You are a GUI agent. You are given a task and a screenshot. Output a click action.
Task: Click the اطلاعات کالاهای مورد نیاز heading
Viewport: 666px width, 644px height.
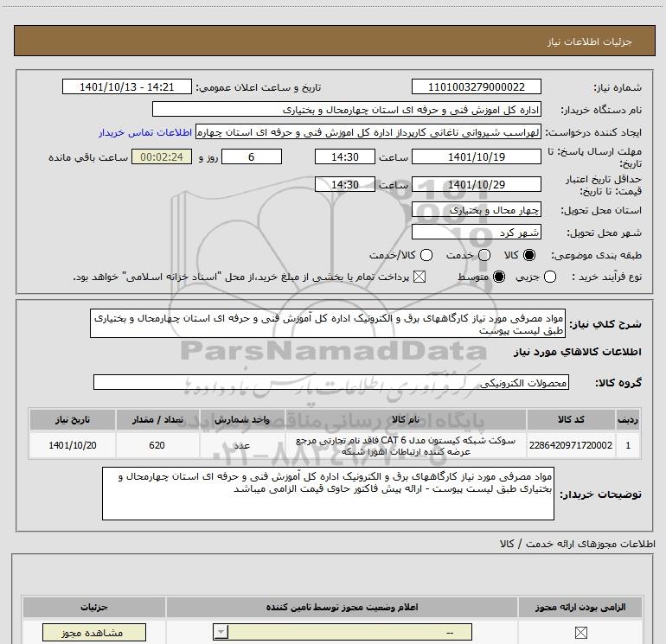(x=577, y=352)
